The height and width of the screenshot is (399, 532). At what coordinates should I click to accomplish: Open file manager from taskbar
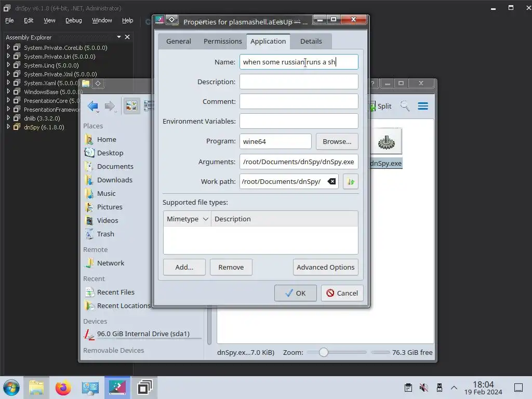click(36, 388)
